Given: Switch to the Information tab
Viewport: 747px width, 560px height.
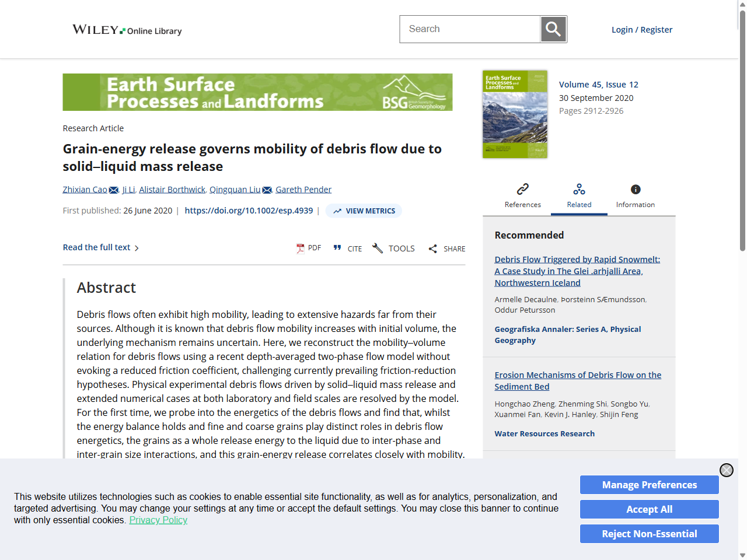Looking at the screenshot, I should coord(635,195).
